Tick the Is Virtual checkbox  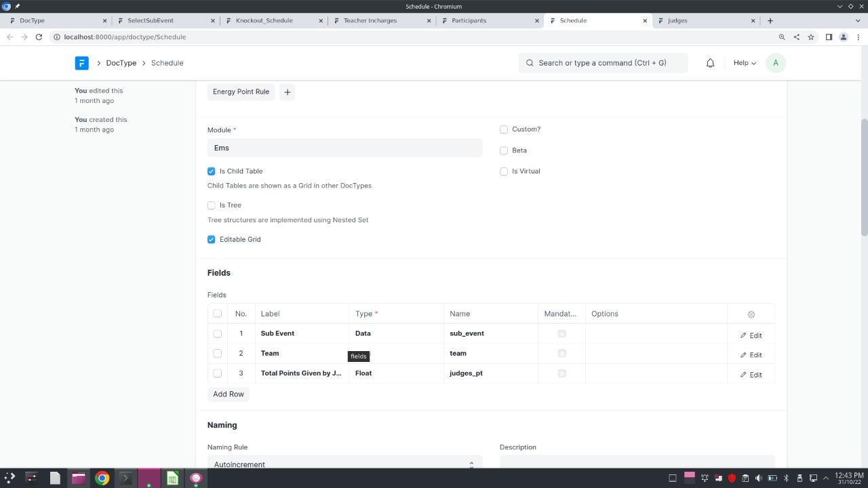point(504,171)
